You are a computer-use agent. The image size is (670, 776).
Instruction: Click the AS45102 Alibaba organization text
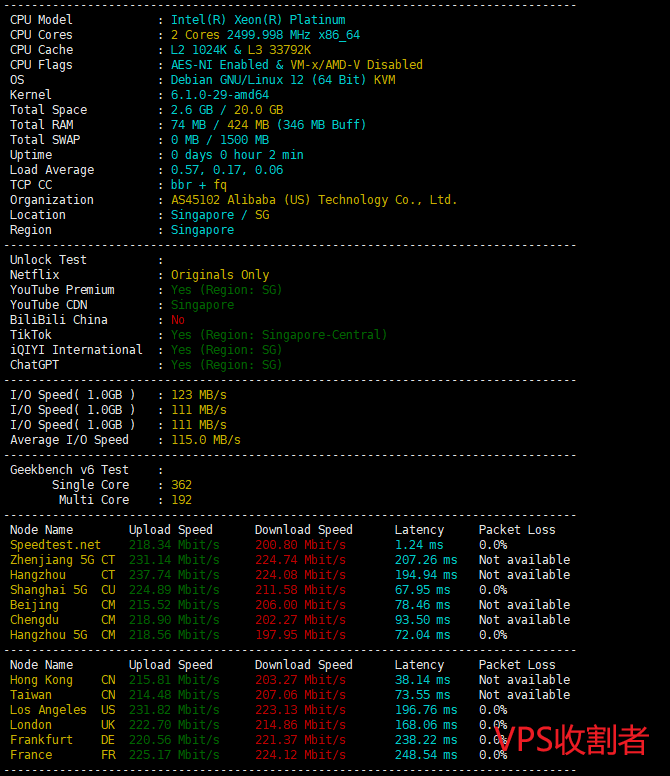(313, 200)
